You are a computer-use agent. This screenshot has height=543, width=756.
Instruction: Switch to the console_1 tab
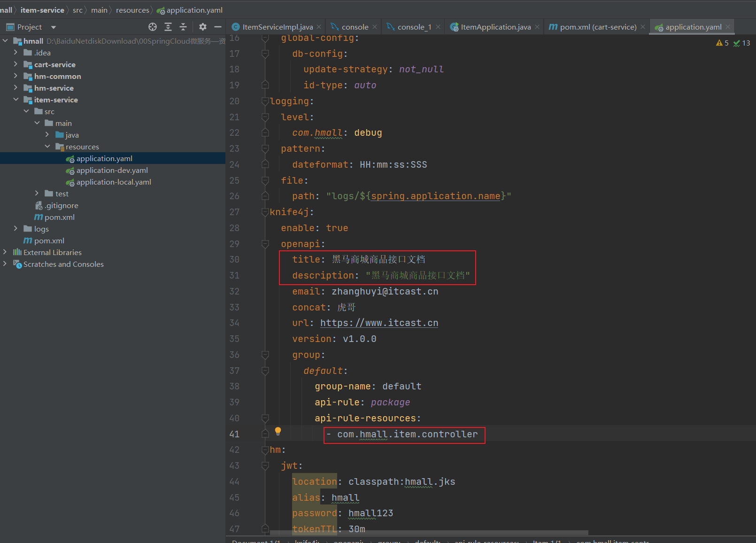click(414, 27)
